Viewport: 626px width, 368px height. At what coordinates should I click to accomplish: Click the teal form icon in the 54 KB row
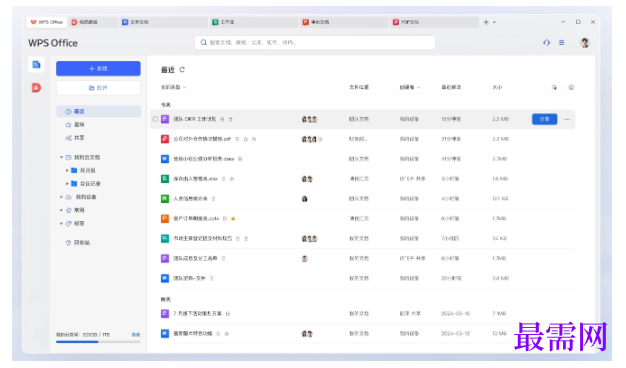click(x=165, y=239)
